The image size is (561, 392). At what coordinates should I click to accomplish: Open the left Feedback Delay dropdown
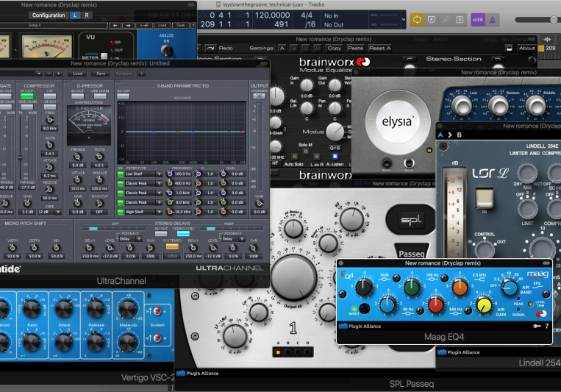coord(131,239)
